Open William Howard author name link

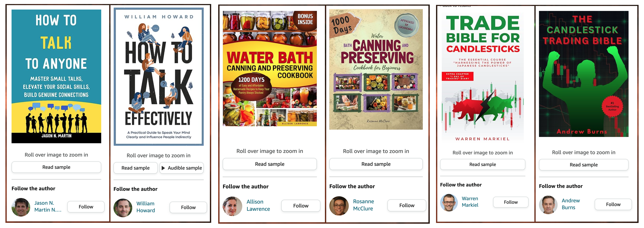click(x=145, y=207)
